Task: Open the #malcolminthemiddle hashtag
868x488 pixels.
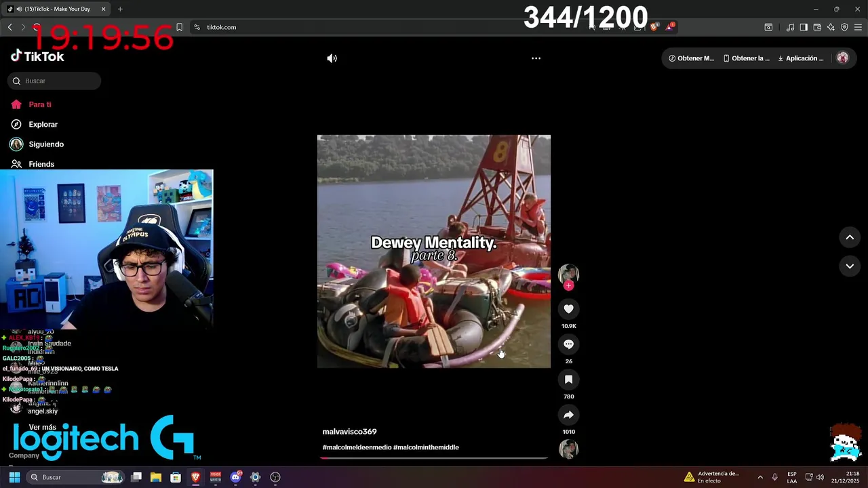Action: 426,447
